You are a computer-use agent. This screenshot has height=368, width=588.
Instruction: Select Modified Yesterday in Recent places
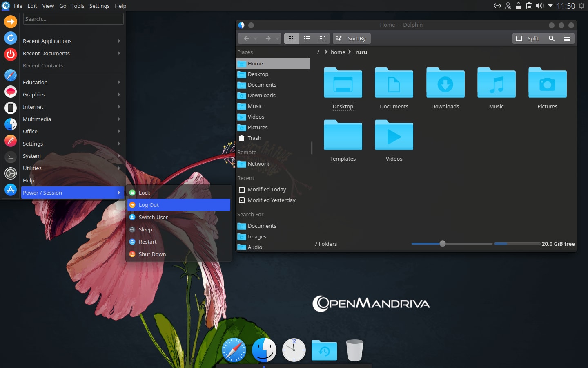pyautogui.click(x=271, y=200)
